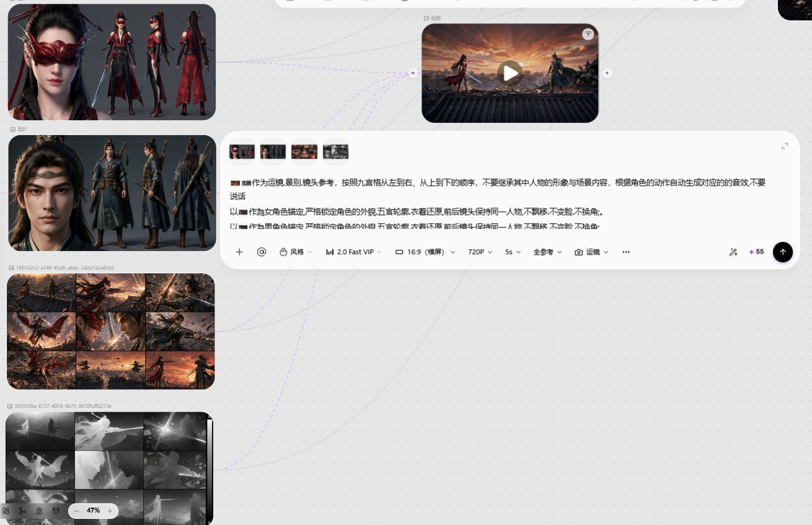Open the 风格 style dropdown
This screenshot has width=812, height=525.
[296, 252]
